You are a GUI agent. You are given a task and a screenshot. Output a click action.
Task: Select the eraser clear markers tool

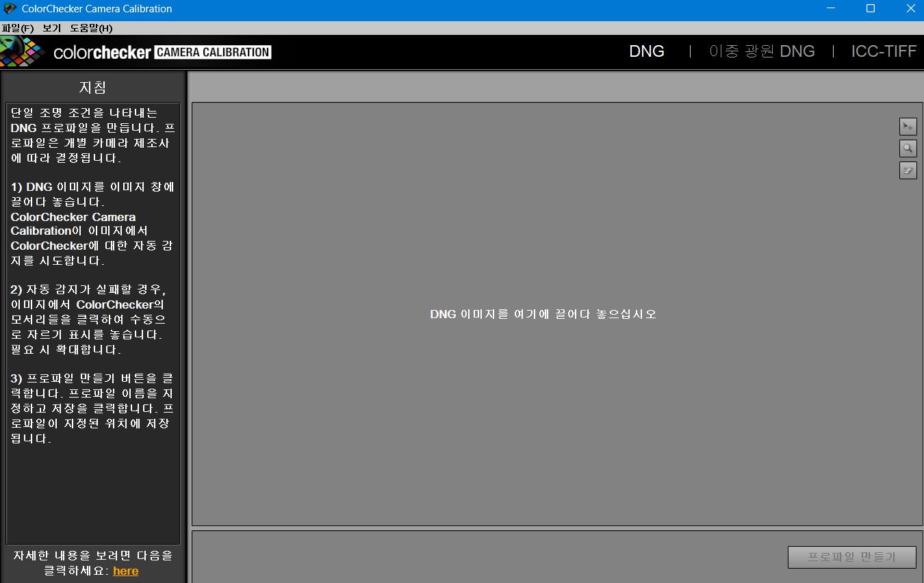coord(908,170)
